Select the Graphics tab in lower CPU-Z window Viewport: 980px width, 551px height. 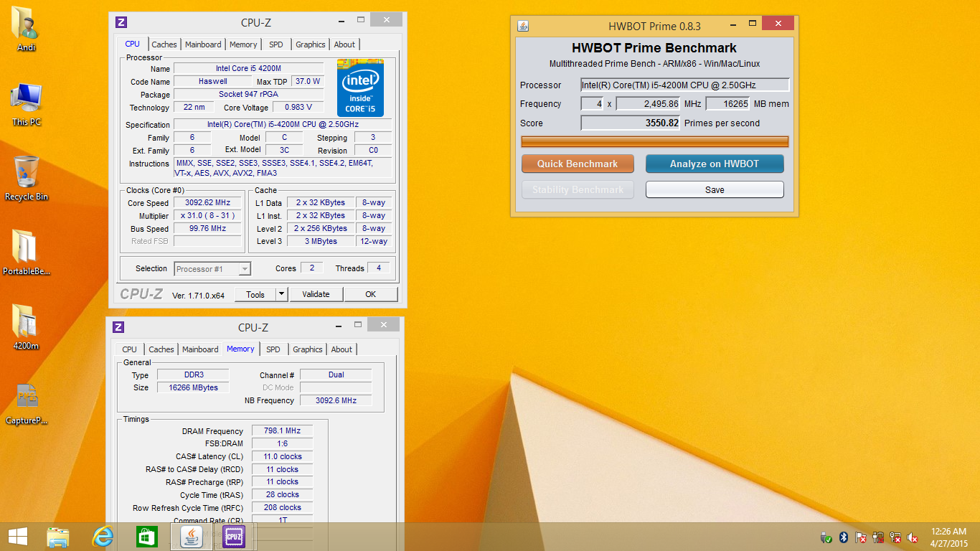click(308, 349)
